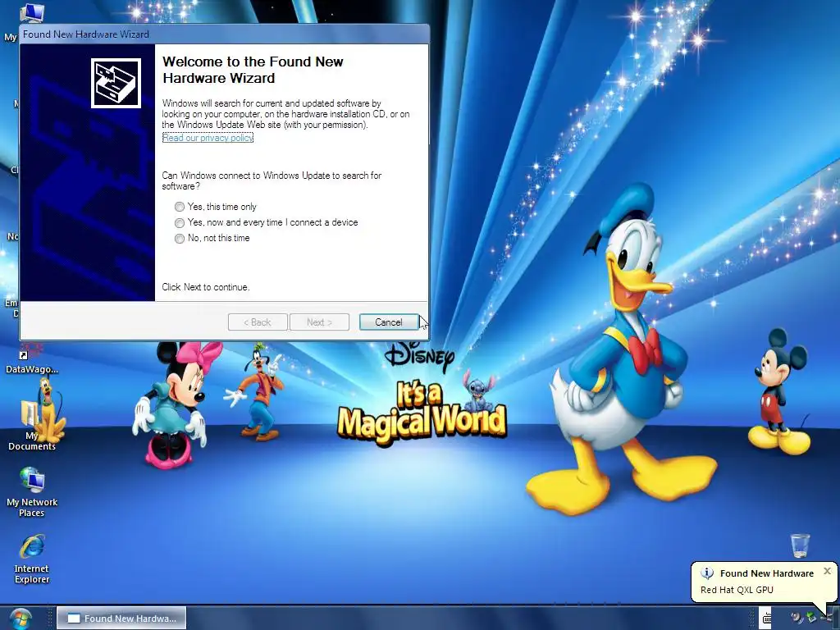Click 'Red Hat QXL GPU' balloon text
840x630 pixels.
(737, 590)
